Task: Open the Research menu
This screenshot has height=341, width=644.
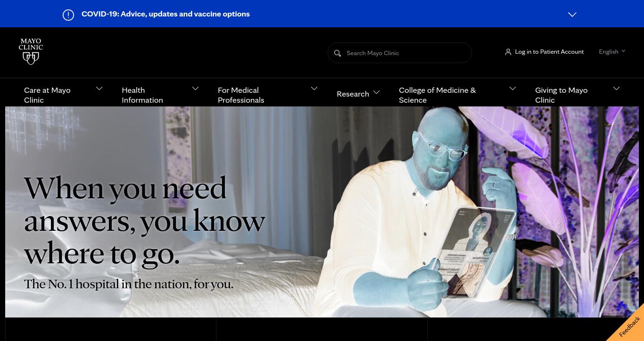Action: click(353, 94)
